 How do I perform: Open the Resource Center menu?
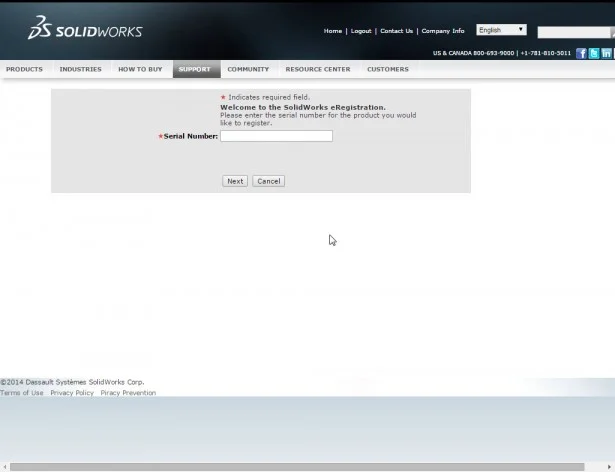click(x=317, y=69)
